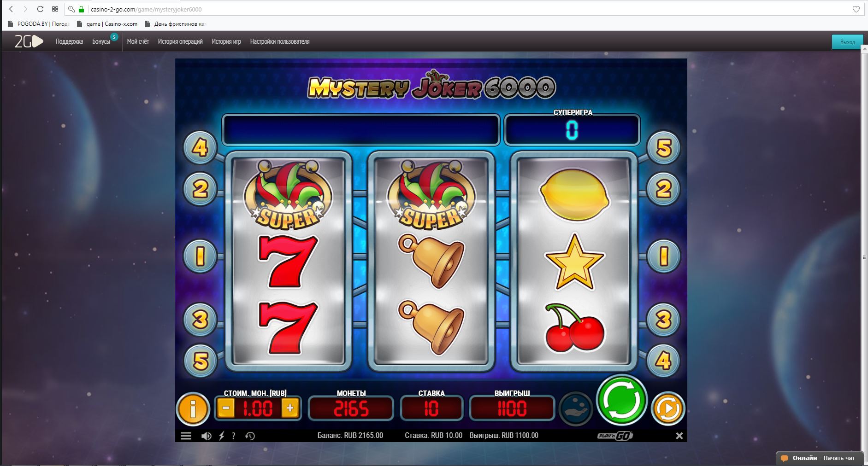Open game history clock icon
The image size is (868, 466).
tap(250, 436)
